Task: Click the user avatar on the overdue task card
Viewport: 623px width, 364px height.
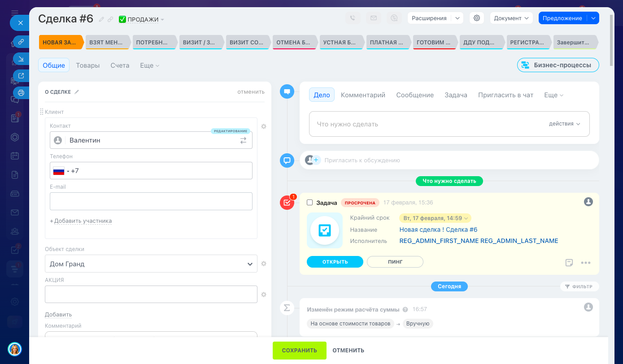Action: 588,202
